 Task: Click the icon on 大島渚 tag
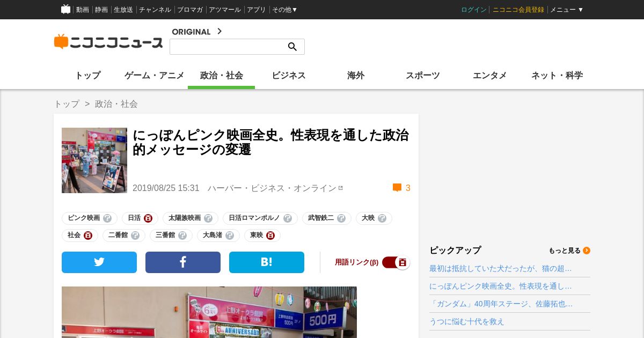click(x=230, y=236)
